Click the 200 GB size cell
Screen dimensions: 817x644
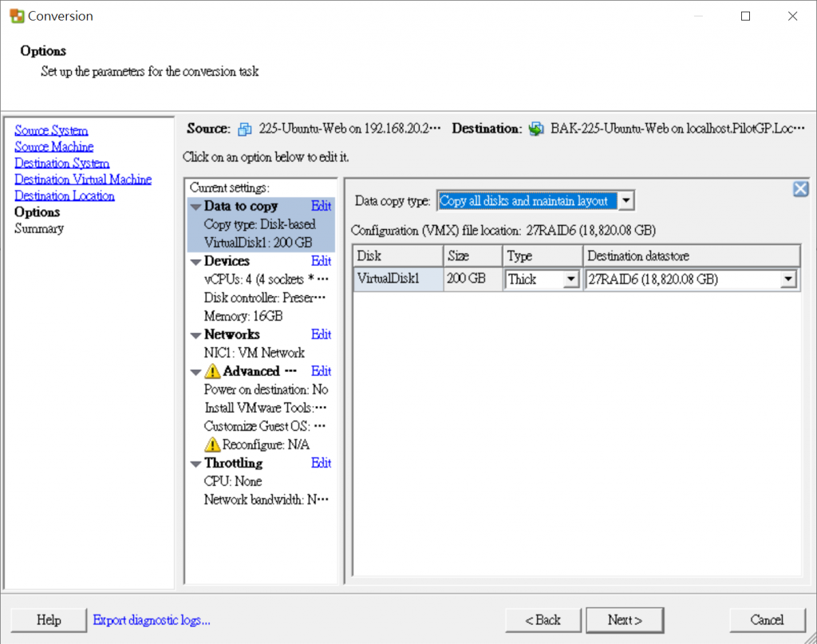click(472, 279)
